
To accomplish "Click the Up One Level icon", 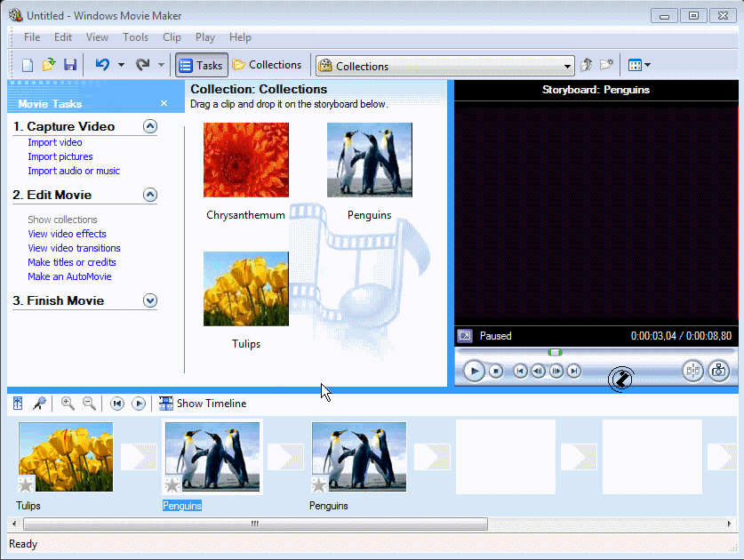I will pyautogui.click(x=587, y=65).
